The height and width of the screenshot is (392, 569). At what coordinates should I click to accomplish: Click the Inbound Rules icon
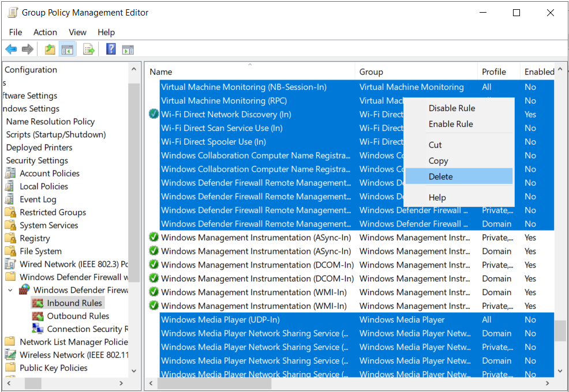38,303
